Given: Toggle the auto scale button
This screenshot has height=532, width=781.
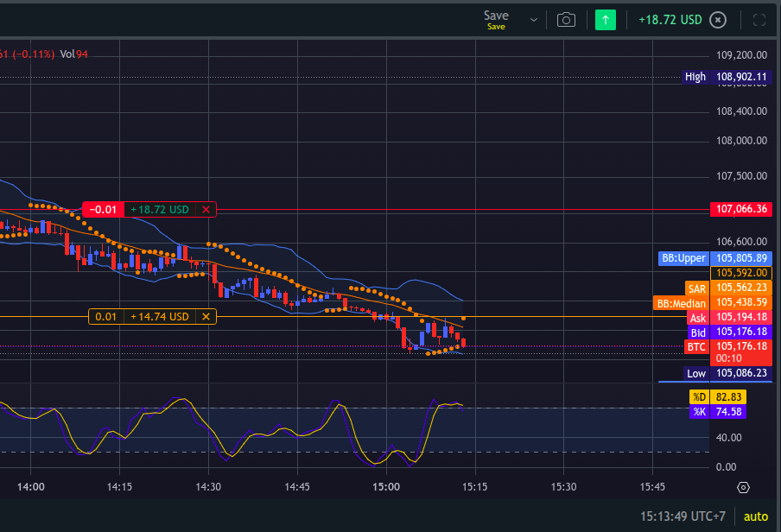Looking at the screenshot, I should pyautogui.click(x=756, y=516).
